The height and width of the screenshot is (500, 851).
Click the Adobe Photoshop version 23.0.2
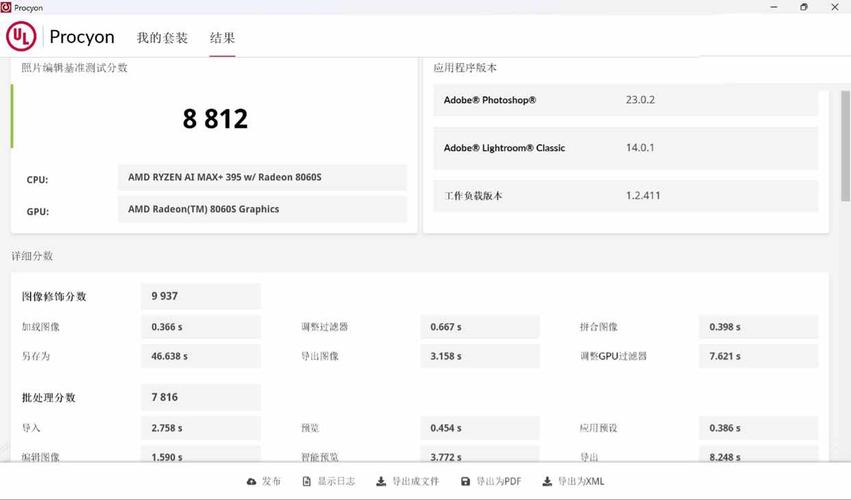640,100
